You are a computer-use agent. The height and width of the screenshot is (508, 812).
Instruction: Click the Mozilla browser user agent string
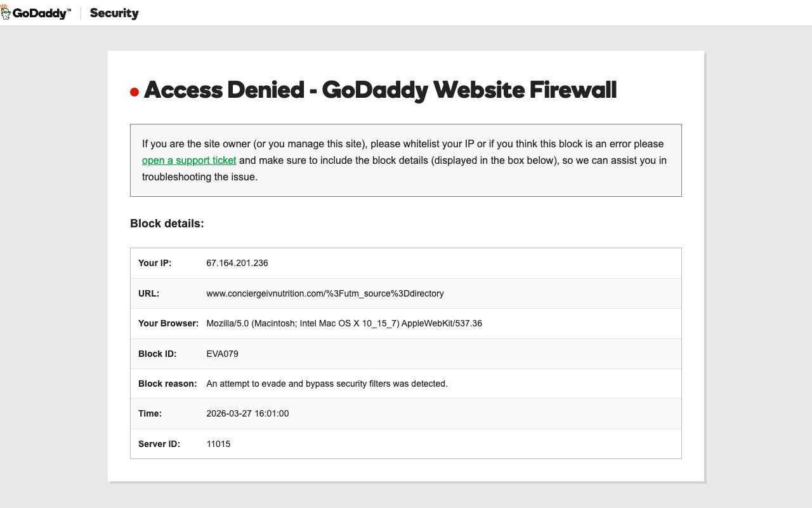[x=344, y=323]
